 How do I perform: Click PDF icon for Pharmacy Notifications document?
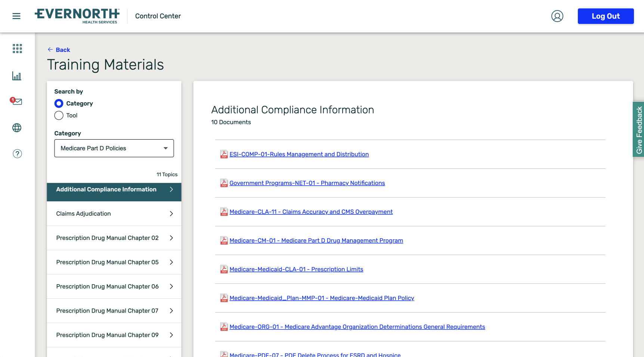(224, 183)
